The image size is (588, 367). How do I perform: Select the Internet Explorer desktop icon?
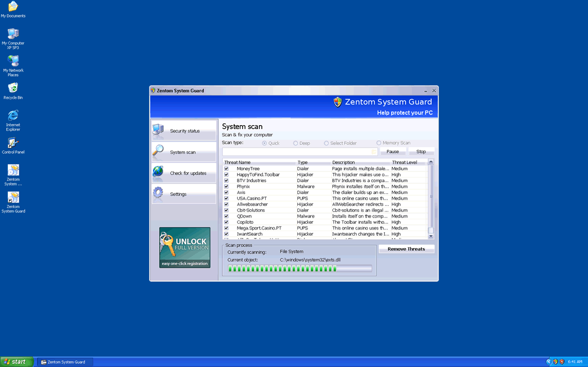(x=13, y=116)
